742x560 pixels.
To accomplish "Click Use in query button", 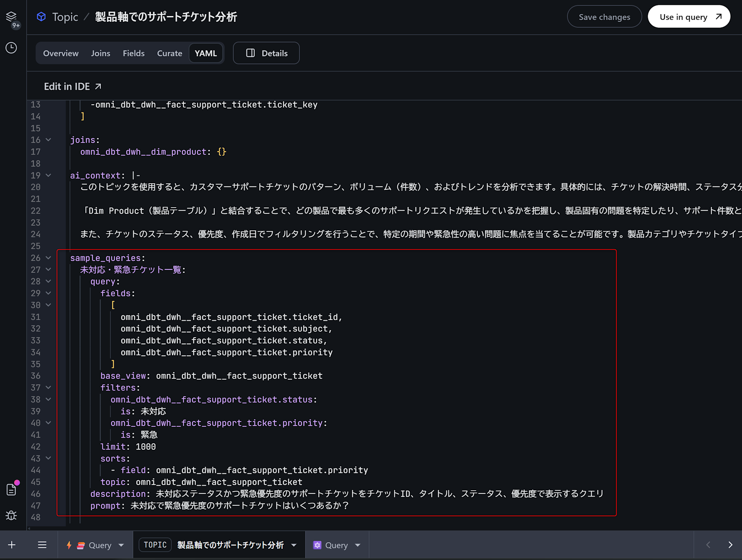I will (x=689, y=17).
